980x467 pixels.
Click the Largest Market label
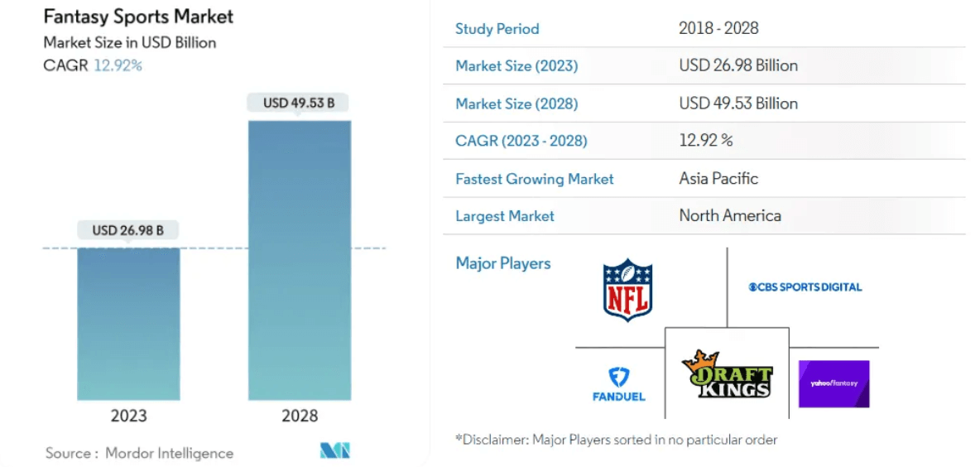505,216
